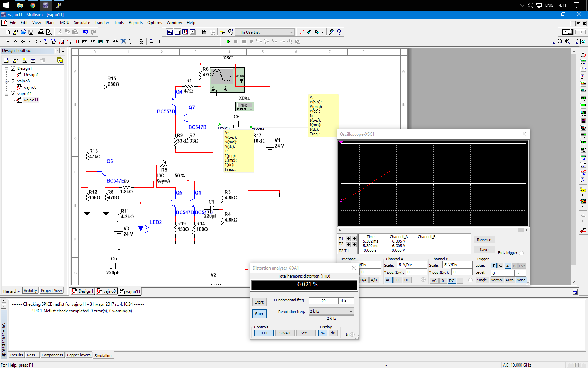Zoom in on schematic view

pyautogui.click(x=552, y=41)
